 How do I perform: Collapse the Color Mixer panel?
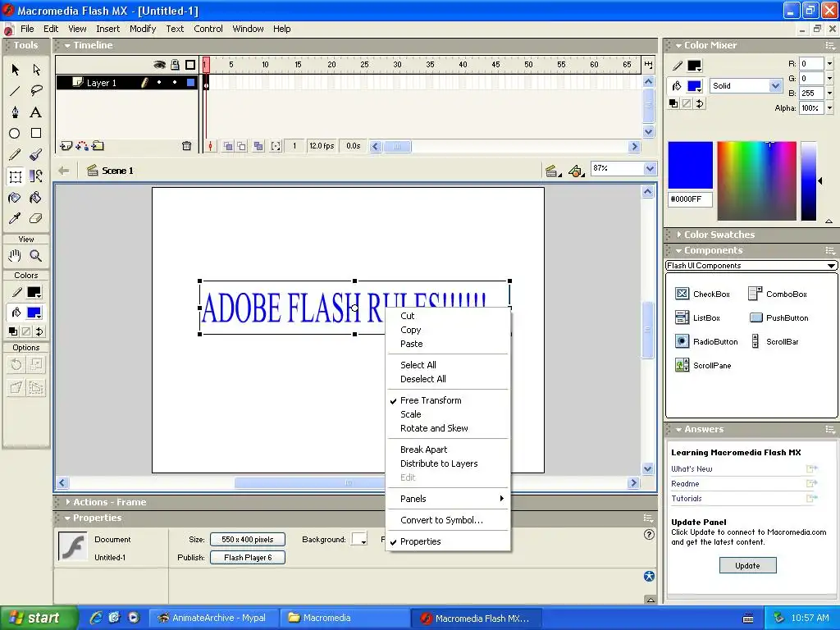(678, 46)
